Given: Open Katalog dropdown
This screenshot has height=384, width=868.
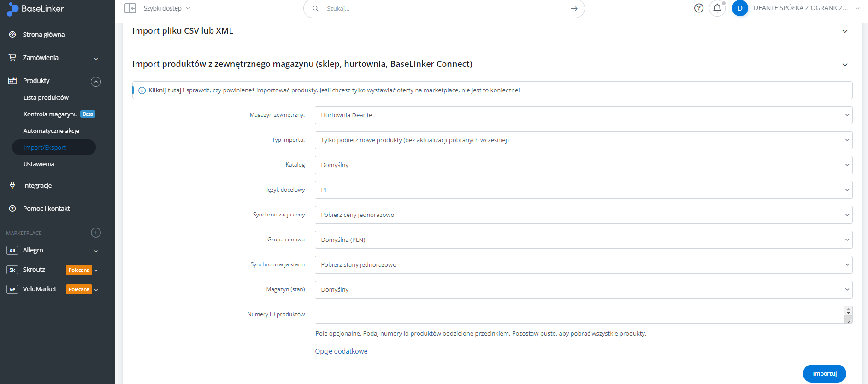Looking at the screenshot, I should tap(584, 165).
